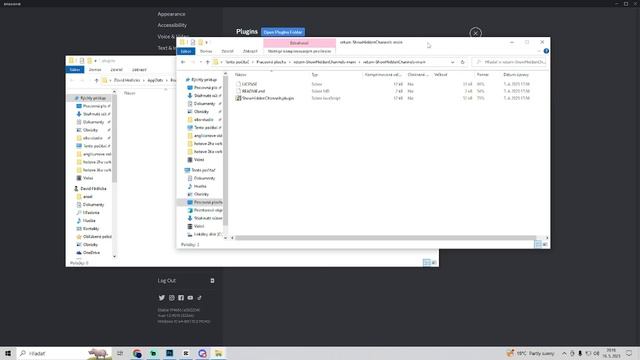
Task: Open Chrome from the taskbar
Action: [x=137, y=353]
